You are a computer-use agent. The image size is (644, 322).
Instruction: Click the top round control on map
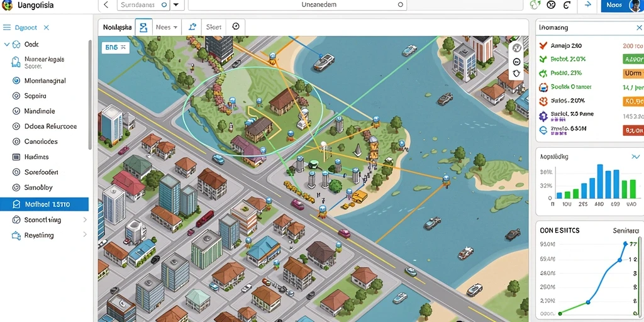click(x=517, y=48)
